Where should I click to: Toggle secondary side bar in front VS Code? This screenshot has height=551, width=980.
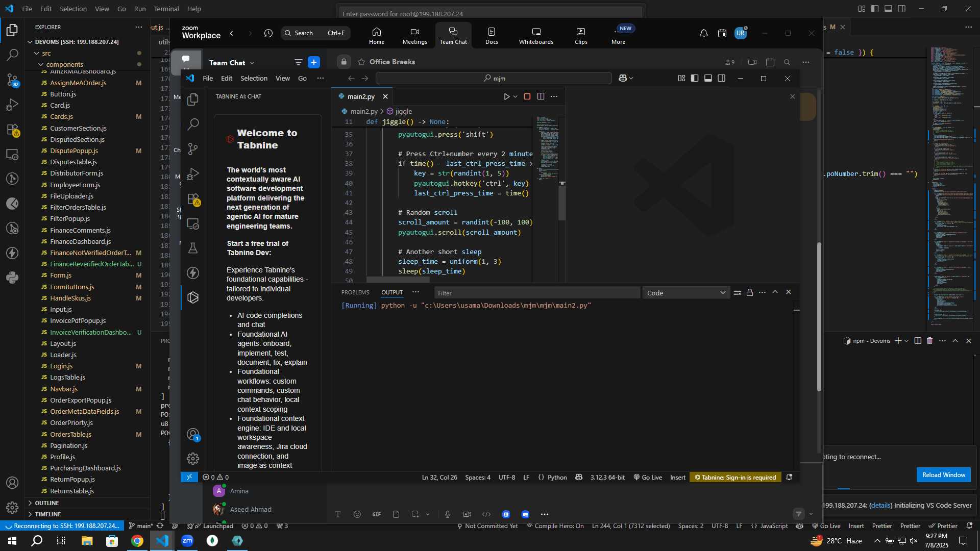click(721, 78)
